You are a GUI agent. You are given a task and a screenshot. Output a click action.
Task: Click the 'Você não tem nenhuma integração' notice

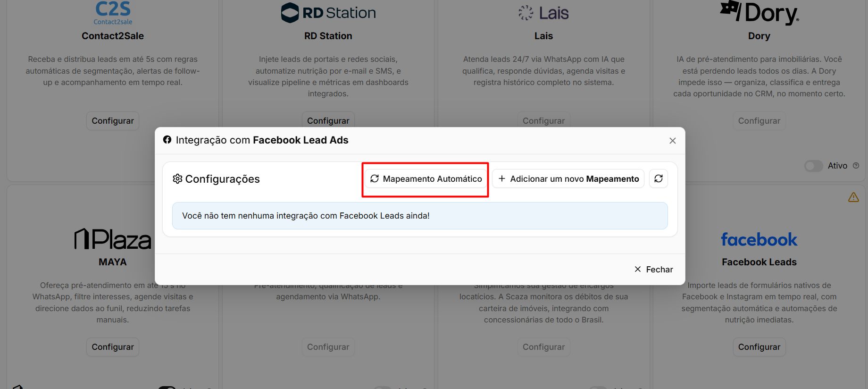click(x=420, y=216)
